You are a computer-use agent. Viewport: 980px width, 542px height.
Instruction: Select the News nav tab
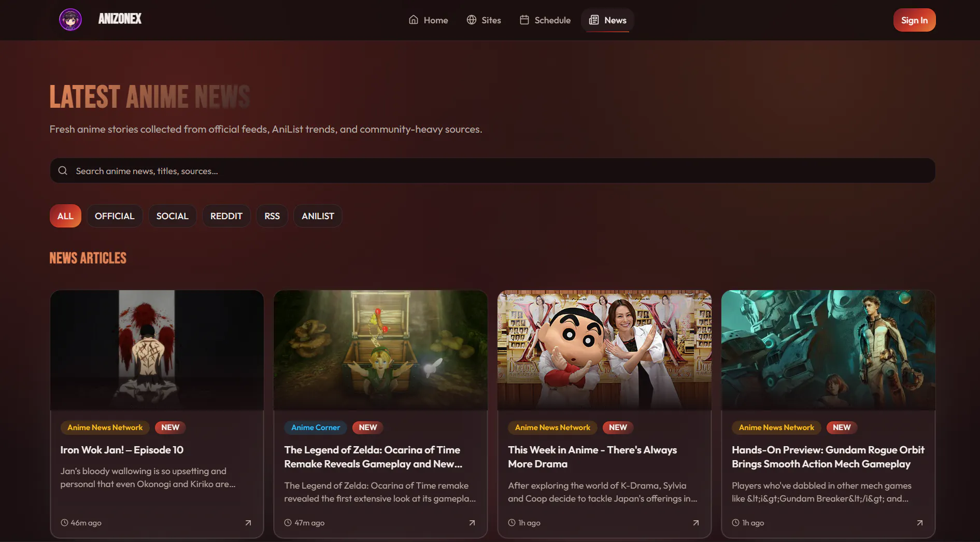point(607,20)
